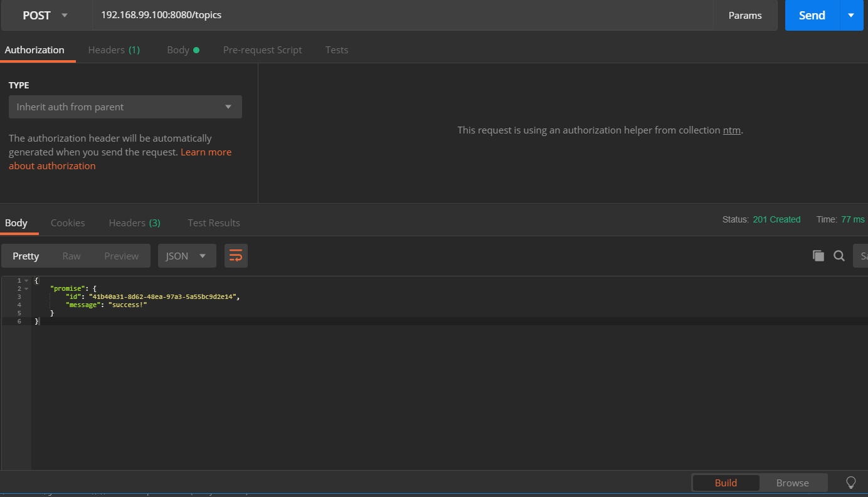The height and width of the screenshot is (497, 868).
Task: Click the "promise" key in the response
Action: point(68,288)
